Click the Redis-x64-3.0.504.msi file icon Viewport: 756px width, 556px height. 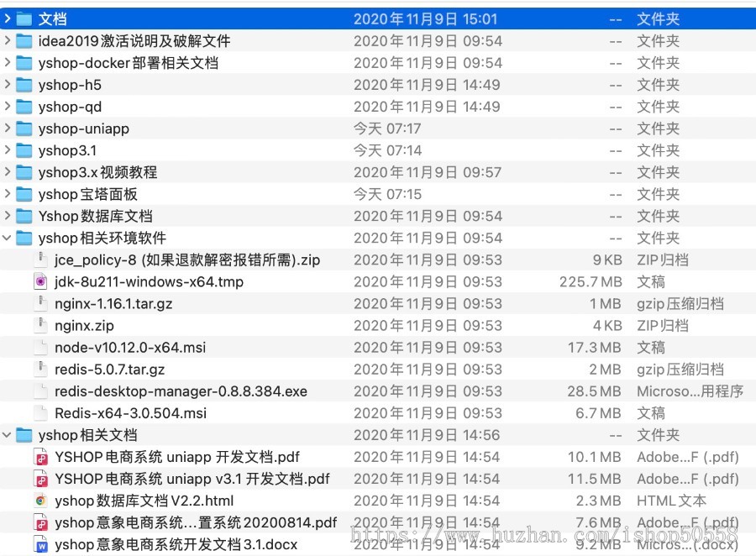click(41, 412)
